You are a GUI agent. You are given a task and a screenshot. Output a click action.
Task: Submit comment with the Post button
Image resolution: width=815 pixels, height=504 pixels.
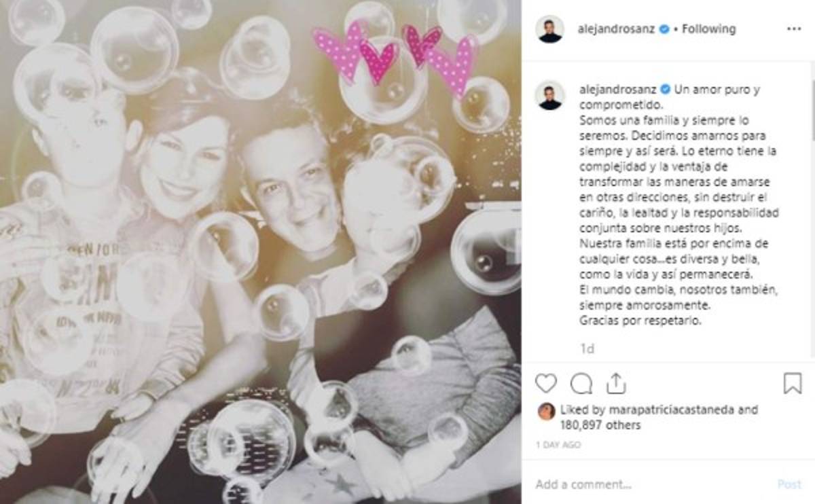click(789, 484)
